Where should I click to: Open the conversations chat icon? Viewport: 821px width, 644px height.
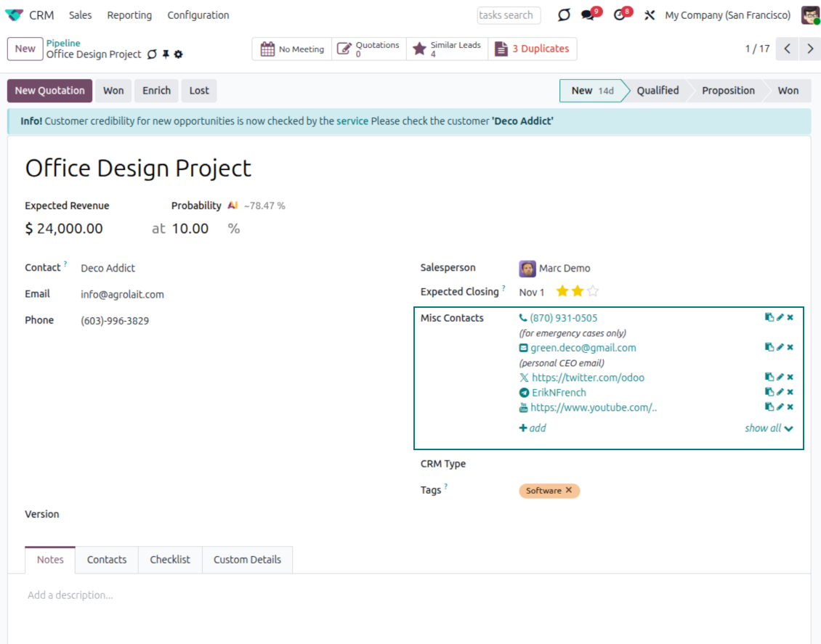[589, 15]
